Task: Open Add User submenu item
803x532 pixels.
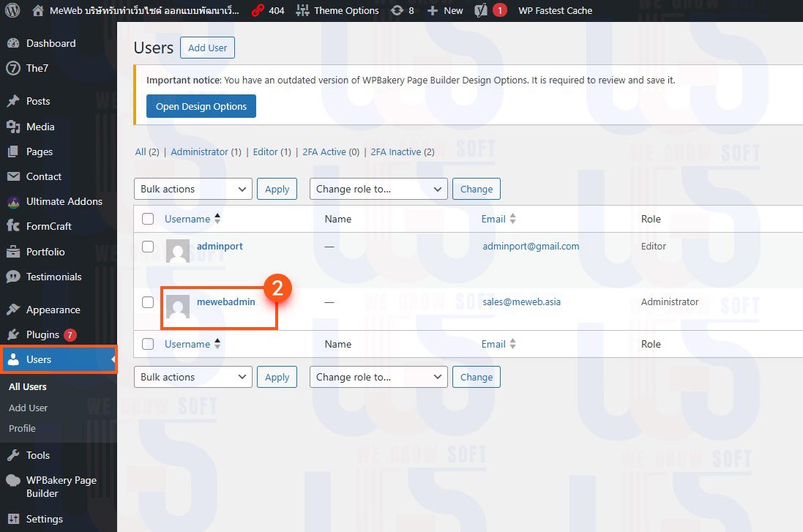Action: pyautogui.click(x=28, y=408)
